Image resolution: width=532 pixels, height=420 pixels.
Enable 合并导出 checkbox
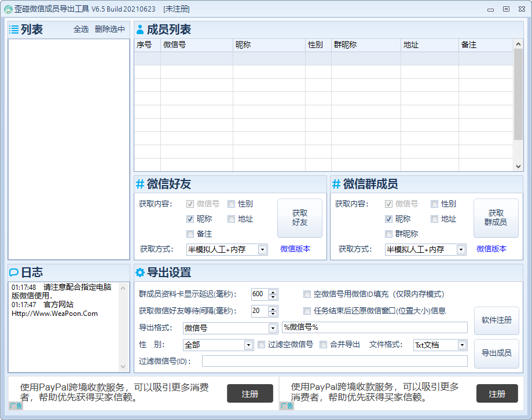tap(324, 345)
